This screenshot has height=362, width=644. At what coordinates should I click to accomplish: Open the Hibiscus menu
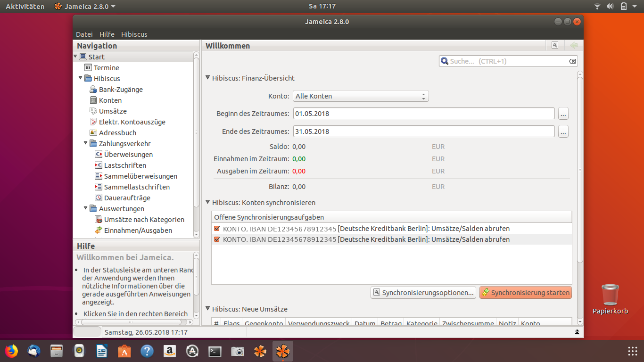point(134,34)
